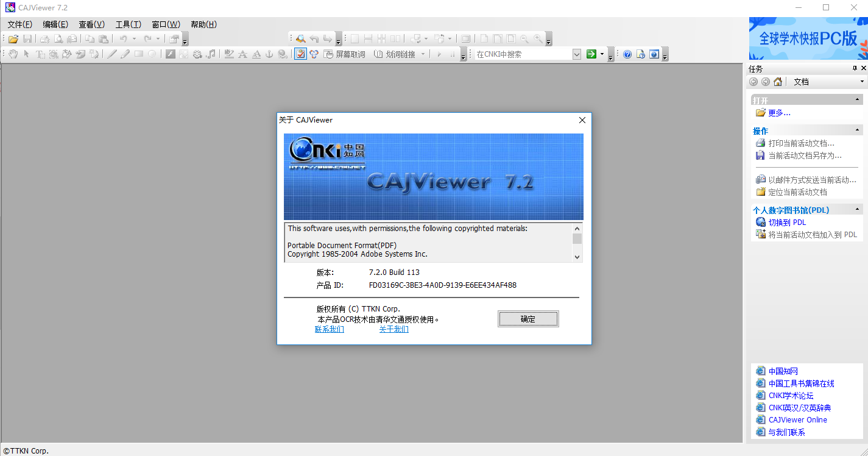Select the Ellipse drawing tool

(x=152, y=54)
